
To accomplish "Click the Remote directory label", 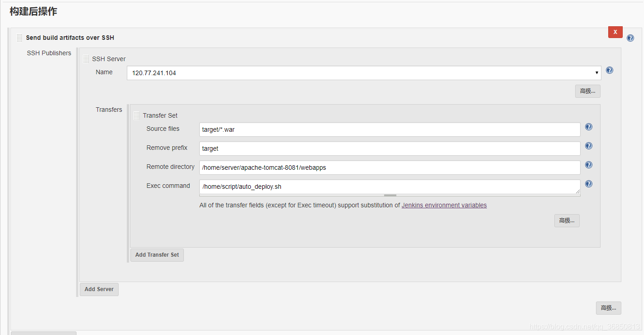I will [x=170, y=167].
